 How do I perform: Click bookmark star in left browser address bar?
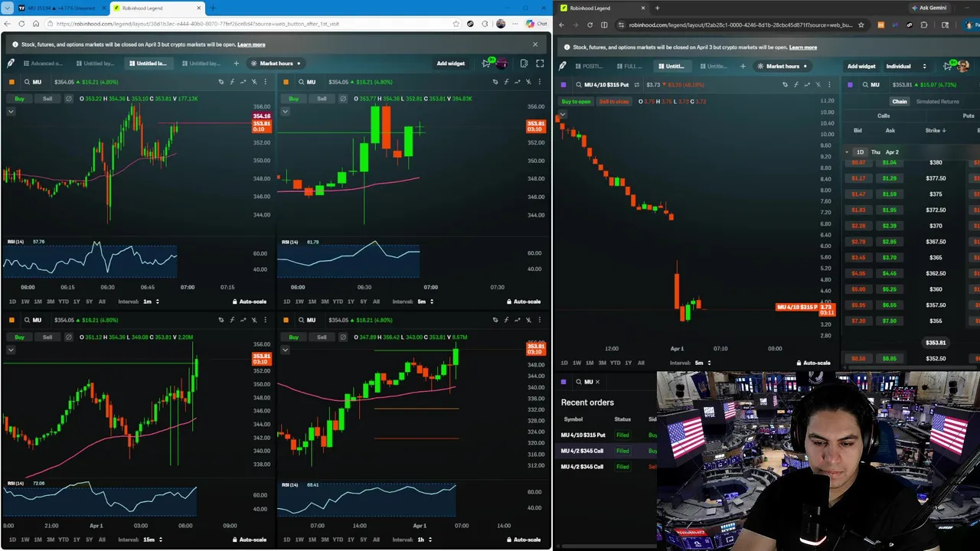[456, 24]
